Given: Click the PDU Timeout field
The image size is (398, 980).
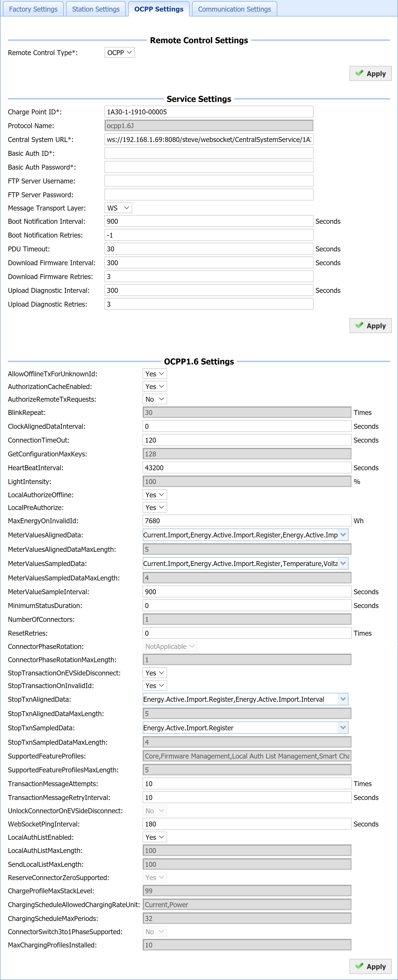Looking at the screenshot, I should [209, 249].
